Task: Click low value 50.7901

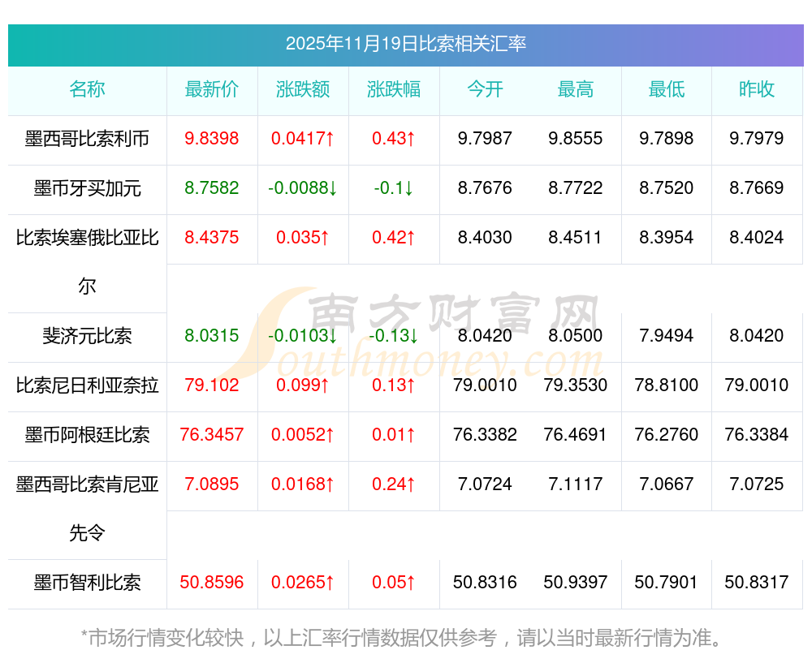Action: (x=667, y=583)
